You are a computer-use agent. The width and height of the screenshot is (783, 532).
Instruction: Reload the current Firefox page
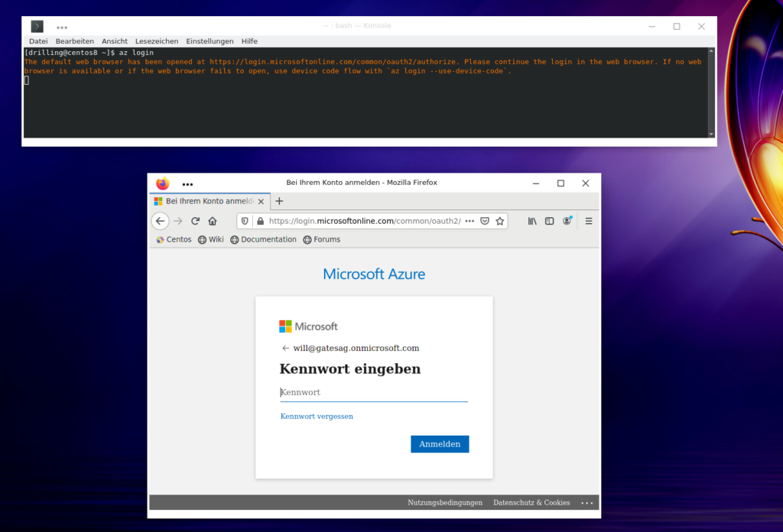point(195,221)
